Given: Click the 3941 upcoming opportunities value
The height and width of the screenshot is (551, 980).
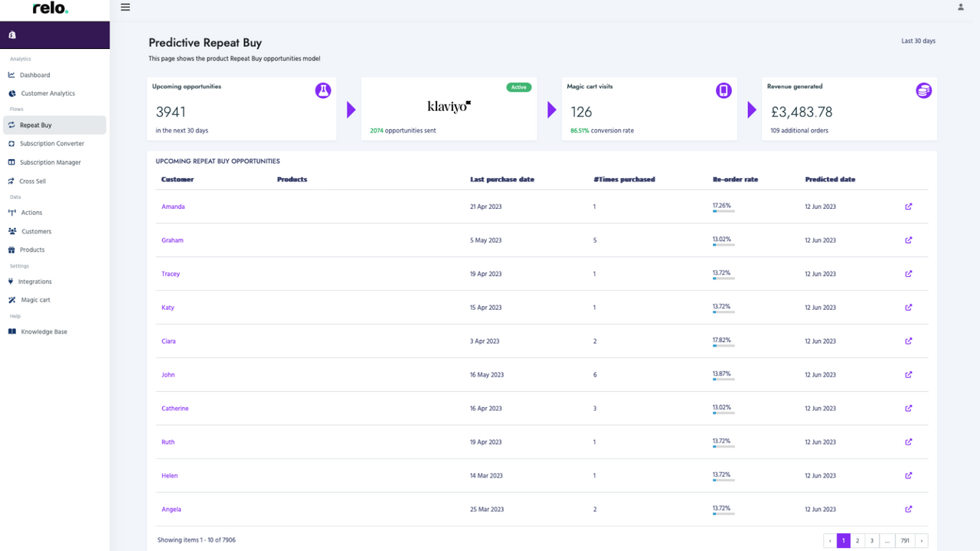Looking at the screenshot, I should pos(171,112).
